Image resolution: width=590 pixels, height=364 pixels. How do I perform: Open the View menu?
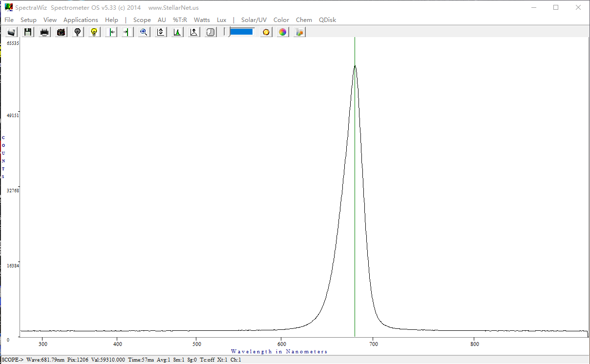point(50,20)
